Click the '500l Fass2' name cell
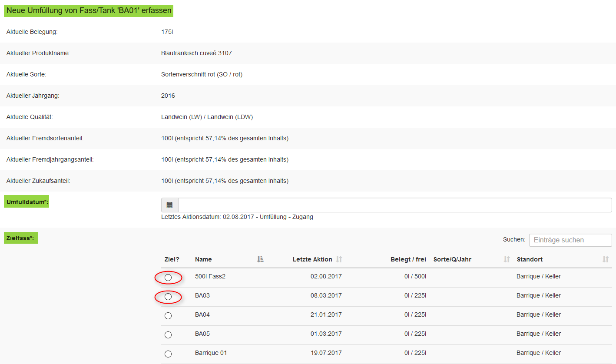 point(210,277)
